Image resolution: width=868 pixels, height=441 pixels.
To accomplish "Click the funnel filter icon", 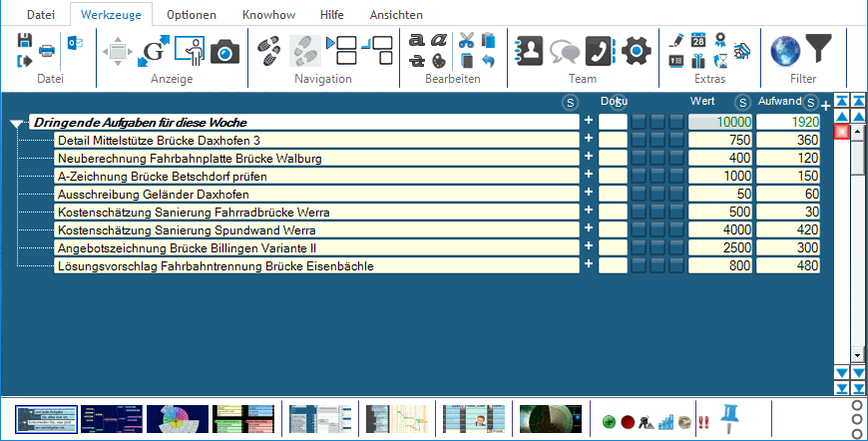I will coord(818,49).
